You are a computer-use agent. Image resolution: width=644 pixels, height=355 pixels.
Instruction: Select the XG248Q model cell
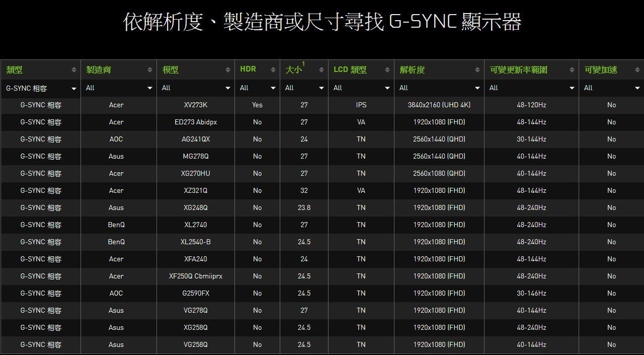coord(195,208)
